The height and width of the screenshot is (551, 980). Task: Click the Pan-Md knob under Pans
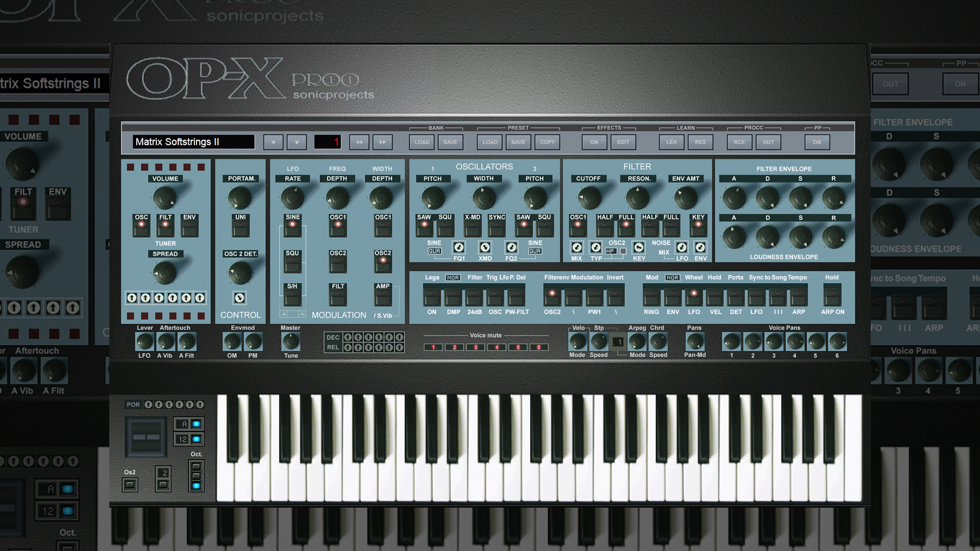695,342
